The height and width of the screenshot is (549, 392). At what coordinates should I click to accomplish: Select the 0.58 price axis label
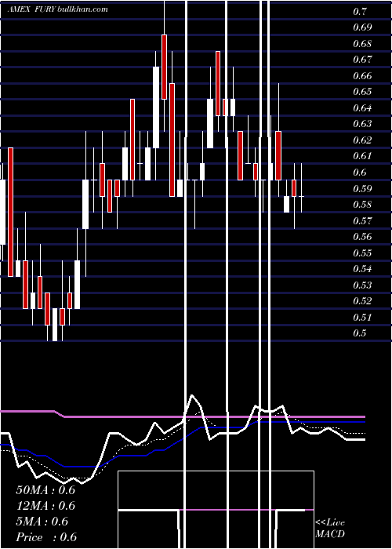click(x=362, y=205)
